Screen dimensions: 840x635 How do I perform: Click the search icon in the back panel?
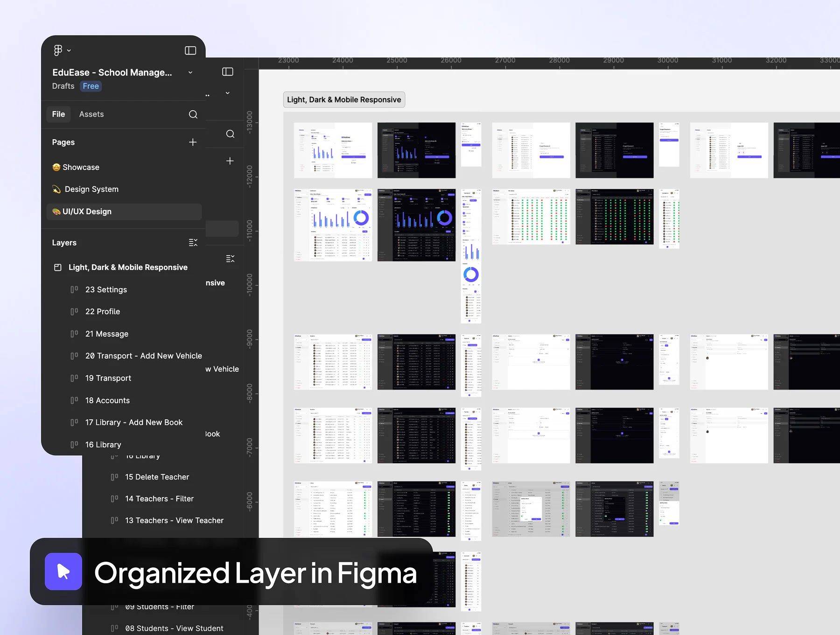click(x=231, y=134)
